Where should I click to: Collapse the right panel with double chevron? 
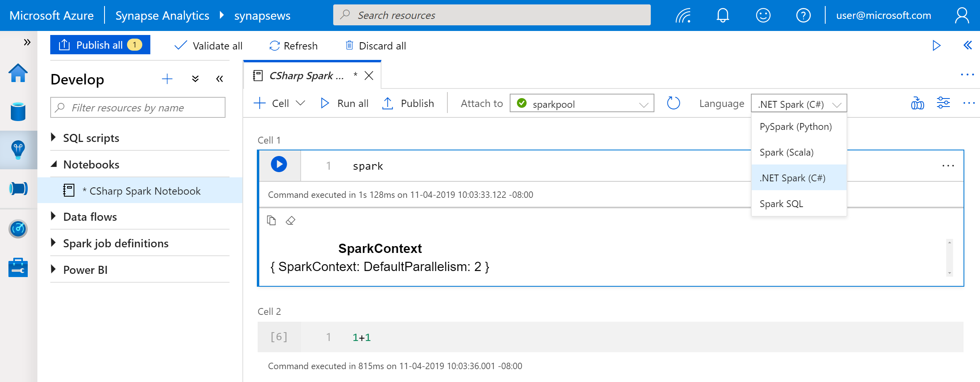pos(968,45)
